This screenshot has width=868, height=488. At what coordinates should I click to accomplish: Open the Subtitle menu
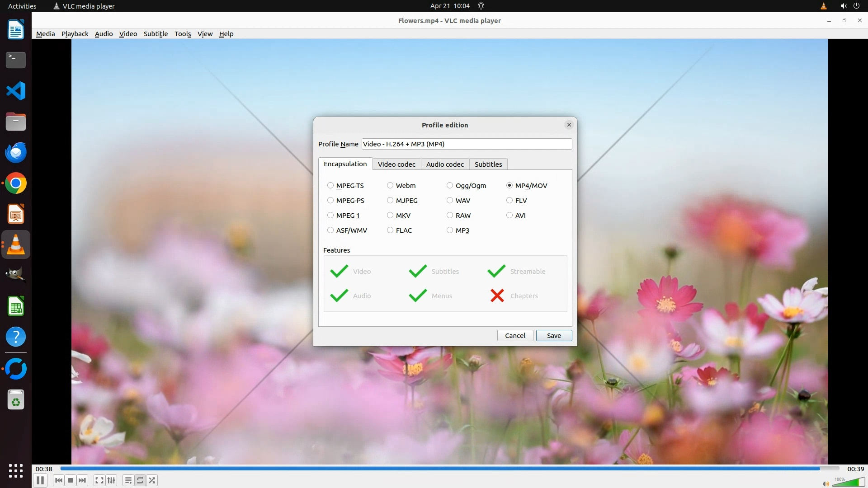point(156,34)
